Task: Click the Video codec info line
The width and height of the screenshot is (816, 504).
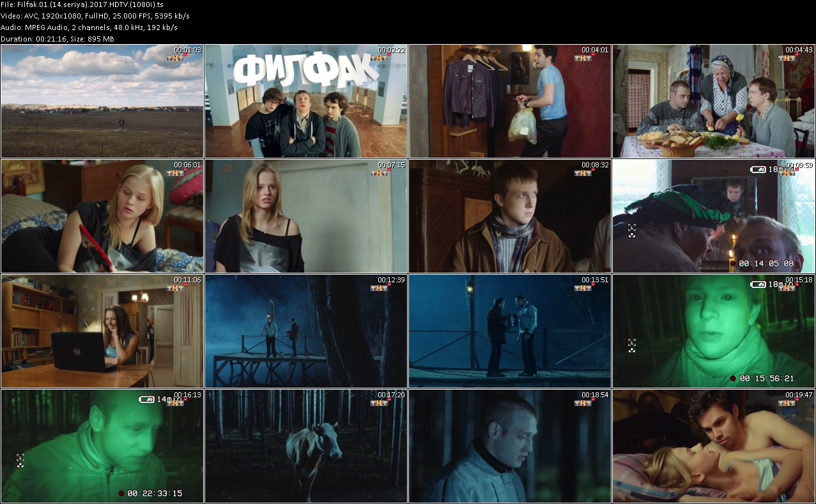Action: (x=95, y=16)
